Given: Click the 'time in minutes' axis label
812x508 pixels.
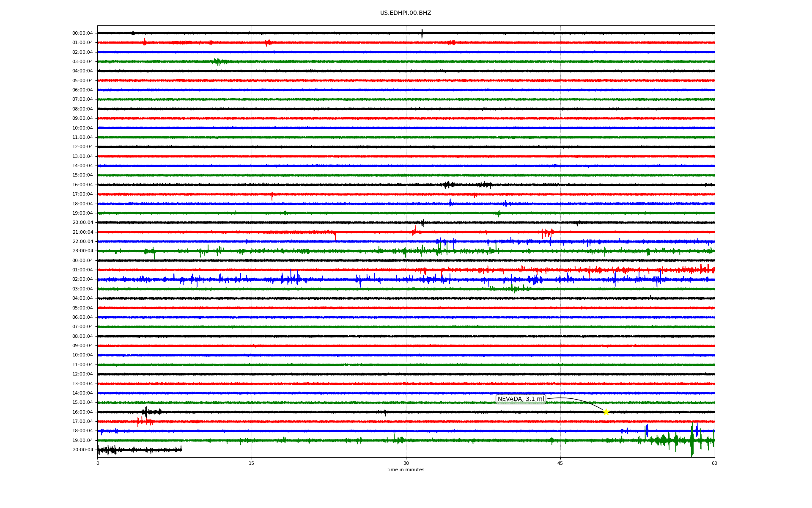Looking at the screenshot, I should point(406,470).
